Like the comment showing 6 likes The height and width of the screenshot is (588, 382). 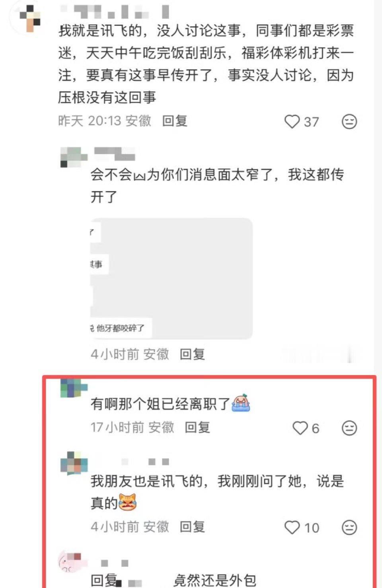point(300,428)
